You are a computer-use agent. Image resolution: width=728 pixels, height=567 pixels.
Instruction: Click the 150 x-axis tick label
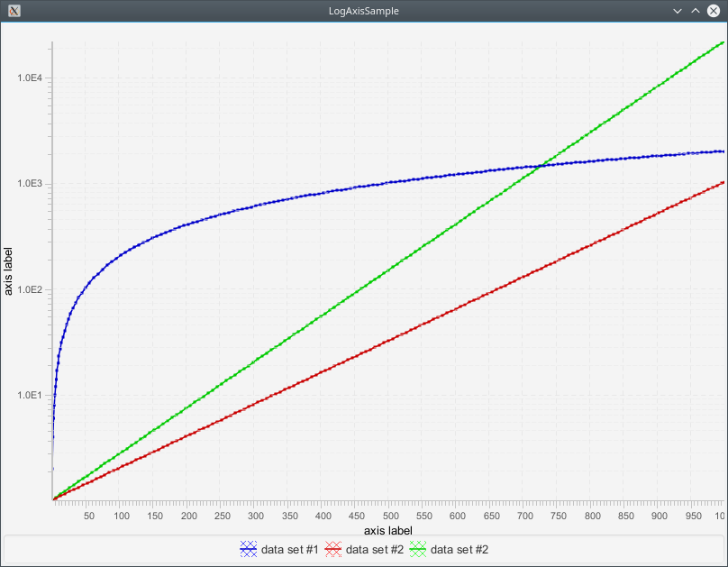point(155,516)
